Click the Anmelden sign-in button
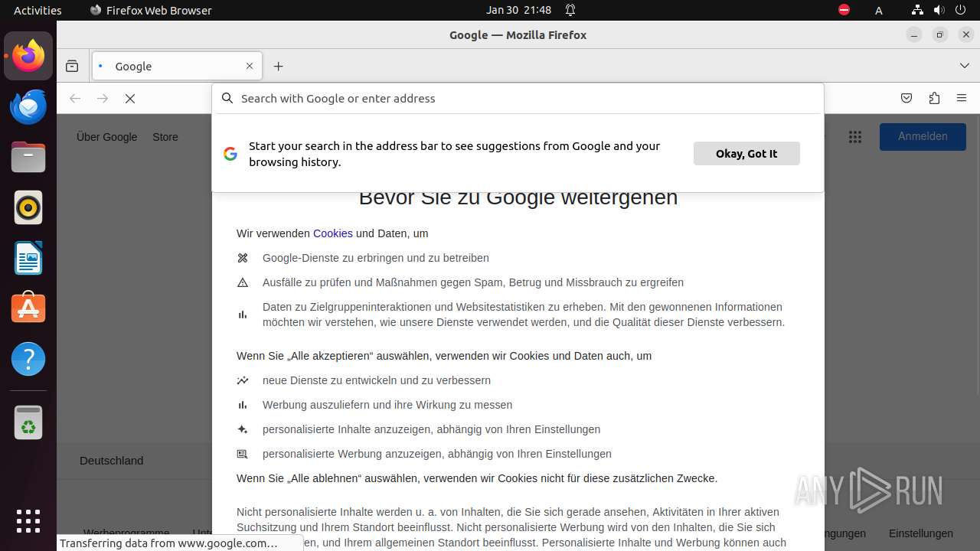This screenshot has width=980, height=551. (x=923, y=136)
